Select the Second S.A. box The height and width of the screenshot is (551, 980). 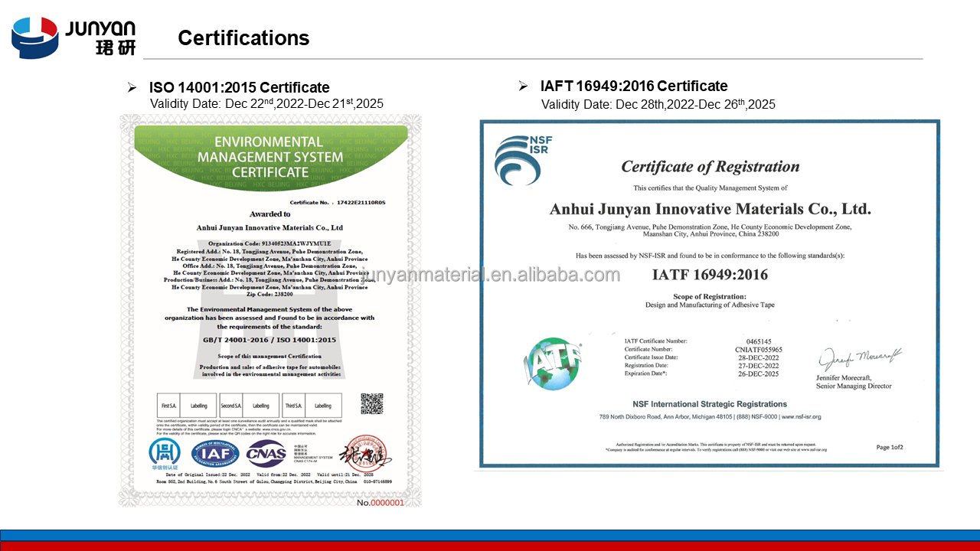tap(231, 406)
